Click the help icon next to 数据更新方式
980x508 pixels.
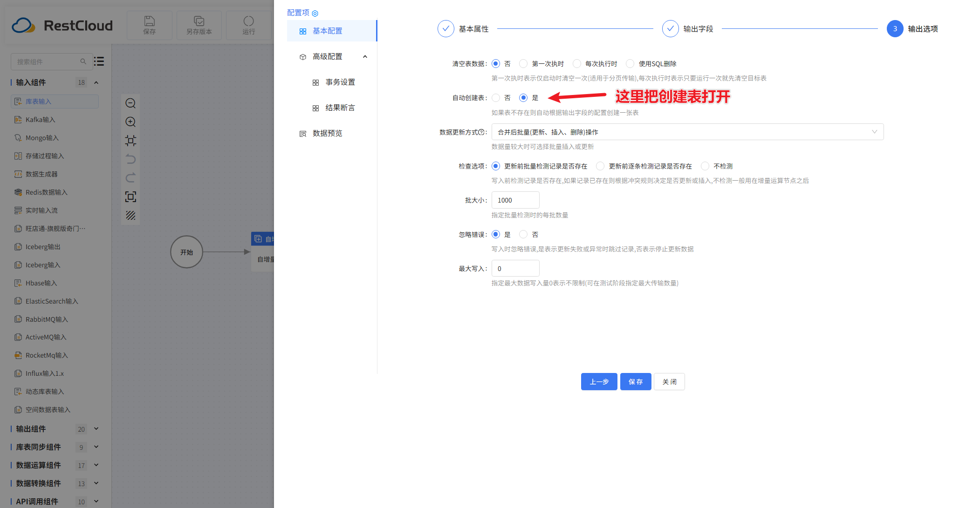[481, 132]
